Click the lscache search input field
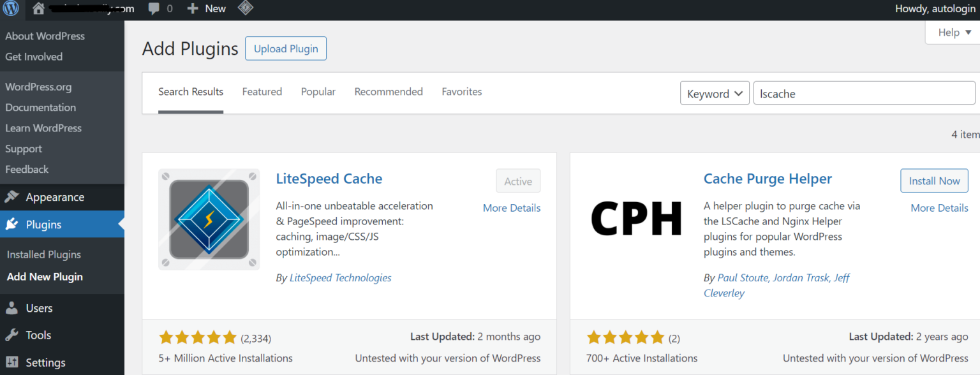 tap(864, 93)
